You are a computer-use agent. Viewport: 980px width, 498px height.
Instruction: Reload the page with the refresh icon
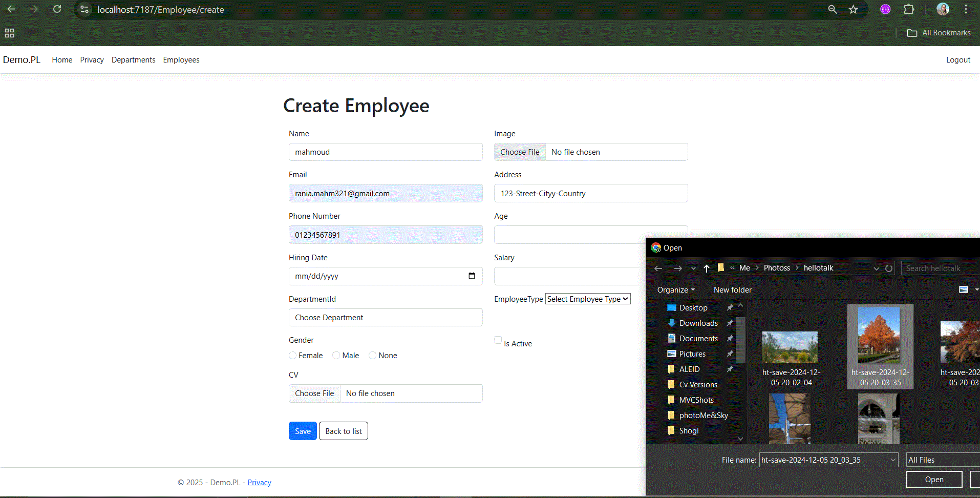(x=57, y=9)
